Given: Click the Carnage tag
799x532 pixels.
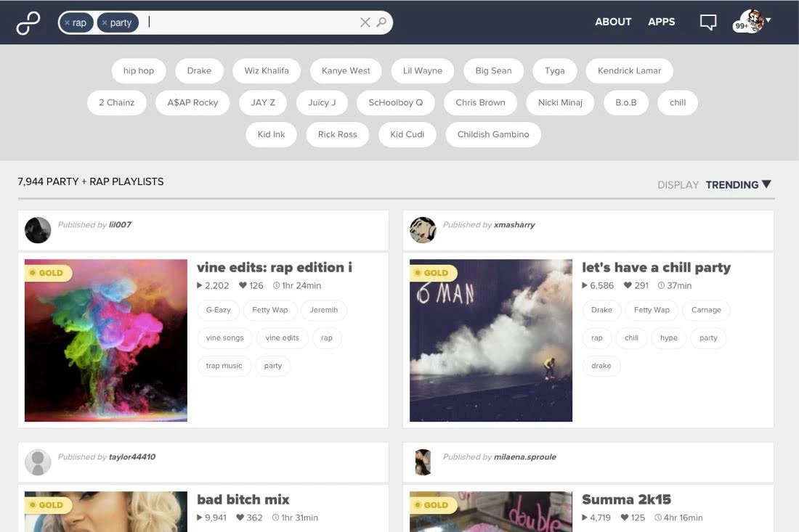Looking at the screenshot, I should [706, 310].
